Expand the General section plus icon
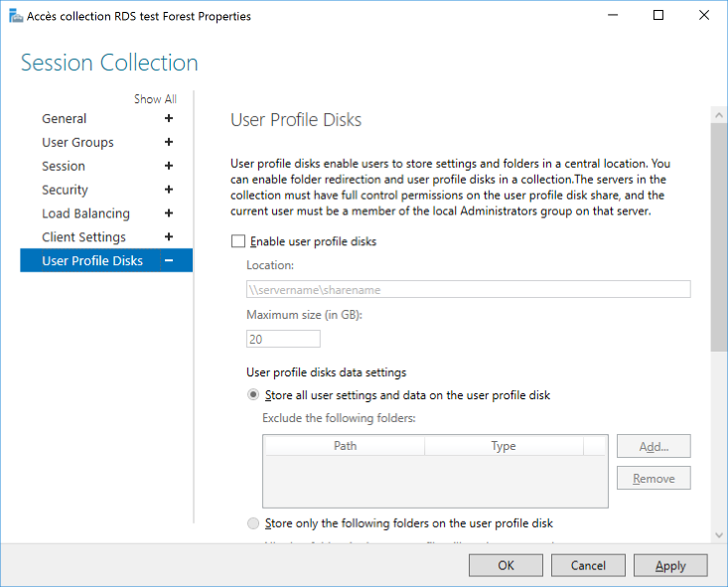The height and width of the screenshot is (587, 728). [169, 118]
